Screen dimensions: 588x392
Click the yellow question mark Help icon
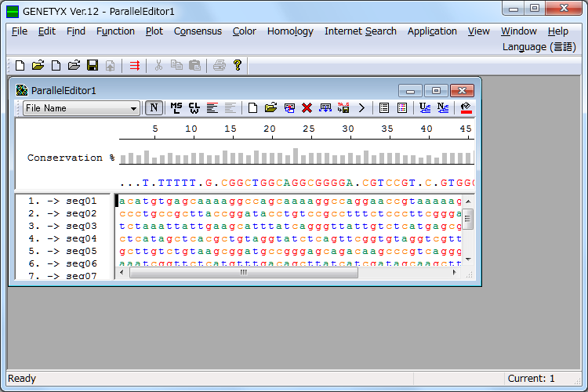238,65
